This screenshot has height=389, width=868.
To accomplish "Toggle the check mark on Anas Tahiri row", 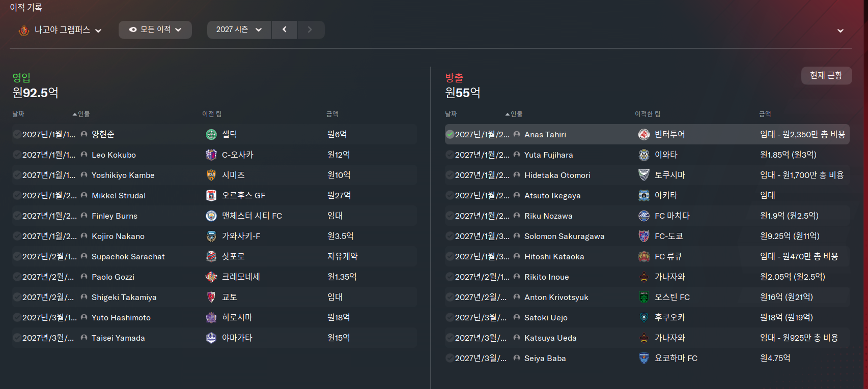I will pyautogui.click(x=450, y=134).
